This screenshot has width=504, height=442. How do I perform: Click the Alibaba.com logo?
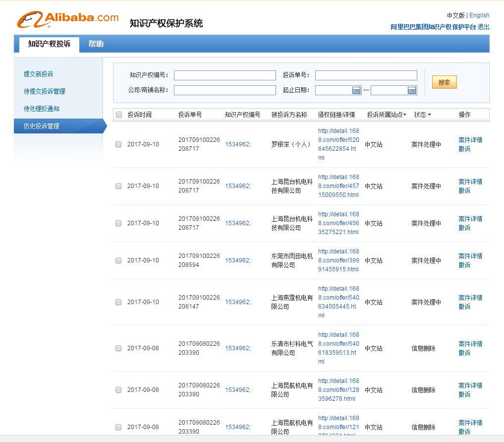coord(68,19)
